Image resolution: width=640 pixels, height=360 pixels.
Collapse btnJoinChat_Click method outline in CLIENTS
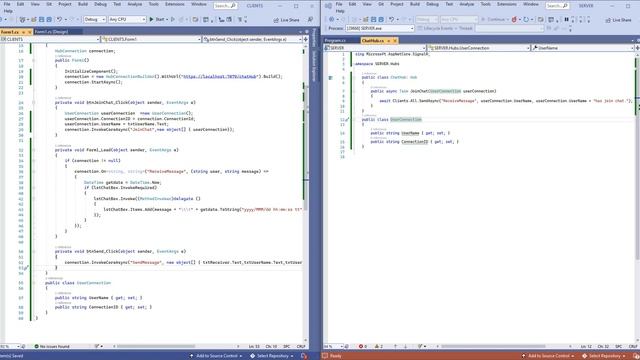click(33, 102)
